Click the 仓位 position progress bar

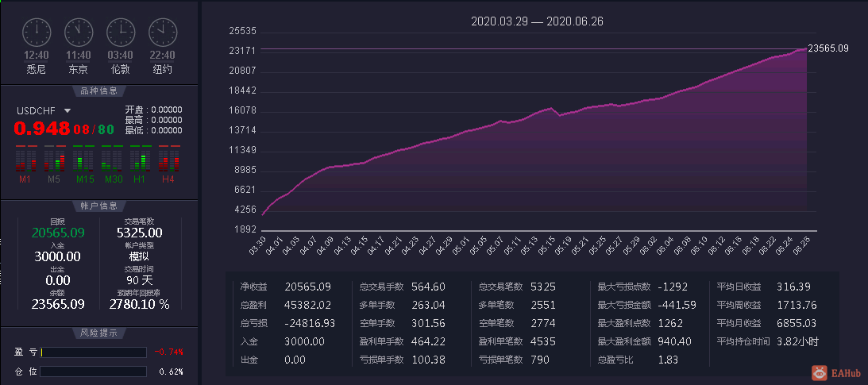coord(93,372)
